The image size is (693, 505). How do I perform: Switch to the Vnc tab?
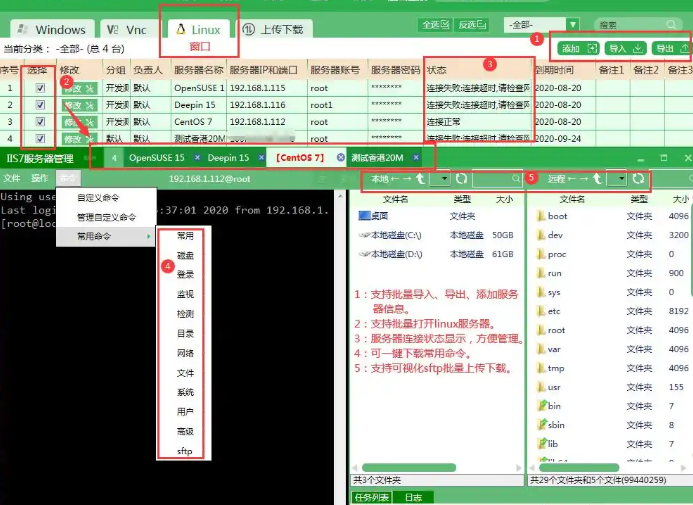(x=129, y=29)
